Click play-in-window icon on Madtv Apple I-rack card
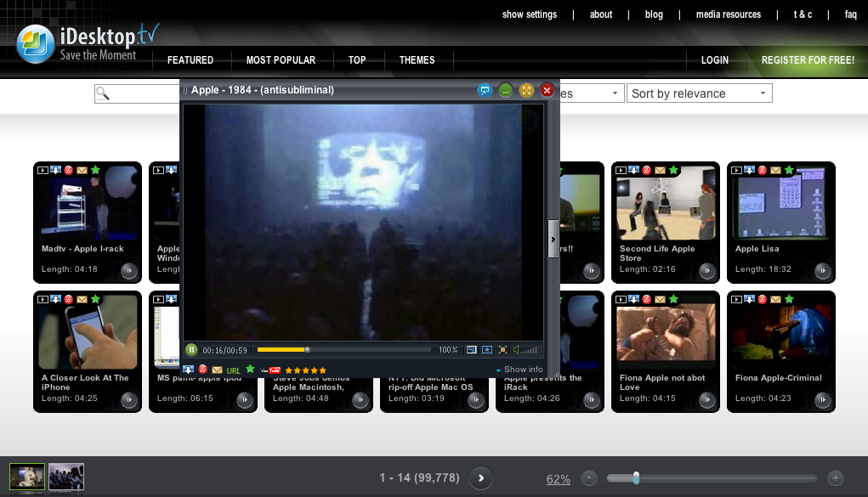Screen dimensions: 868x497 [43, 170]
